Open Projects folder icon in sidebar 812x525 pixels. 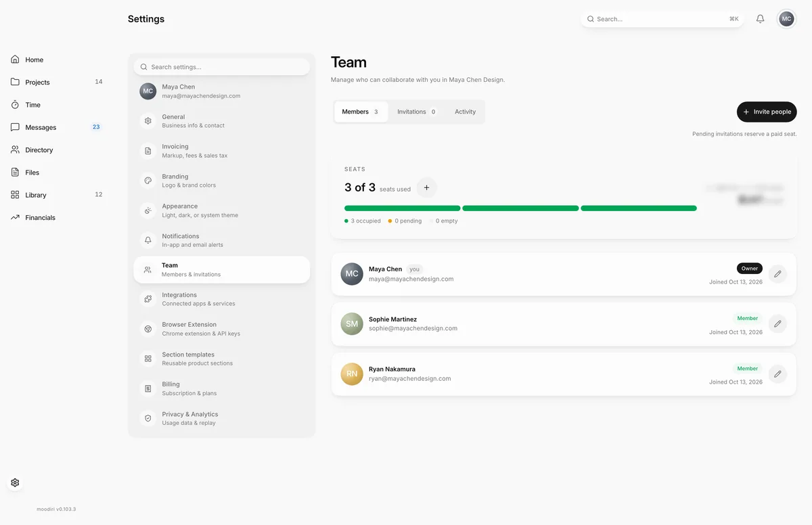[15, 82]
